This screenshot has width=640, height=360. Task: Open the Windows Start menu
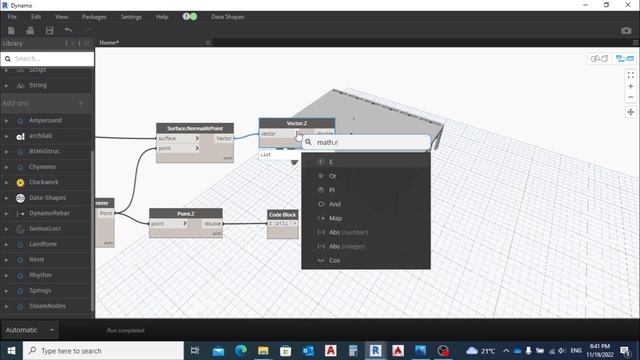coord(11,351)
